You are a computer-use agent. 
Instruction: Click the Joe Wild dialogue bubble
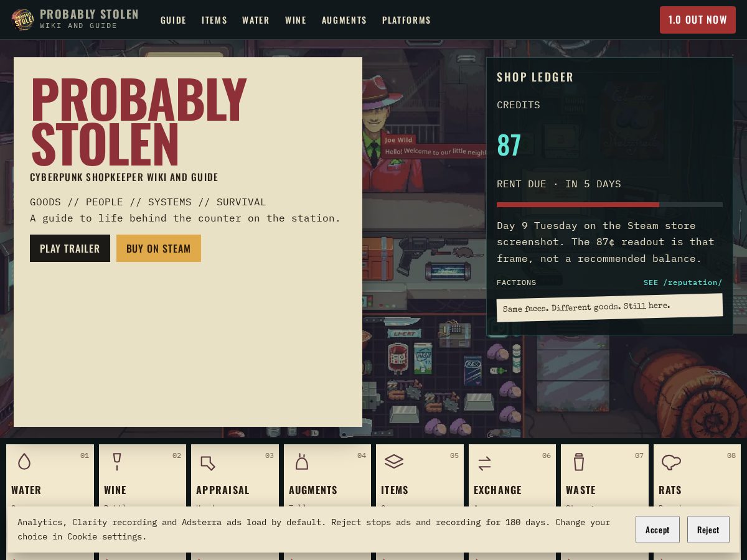(434, 147)
